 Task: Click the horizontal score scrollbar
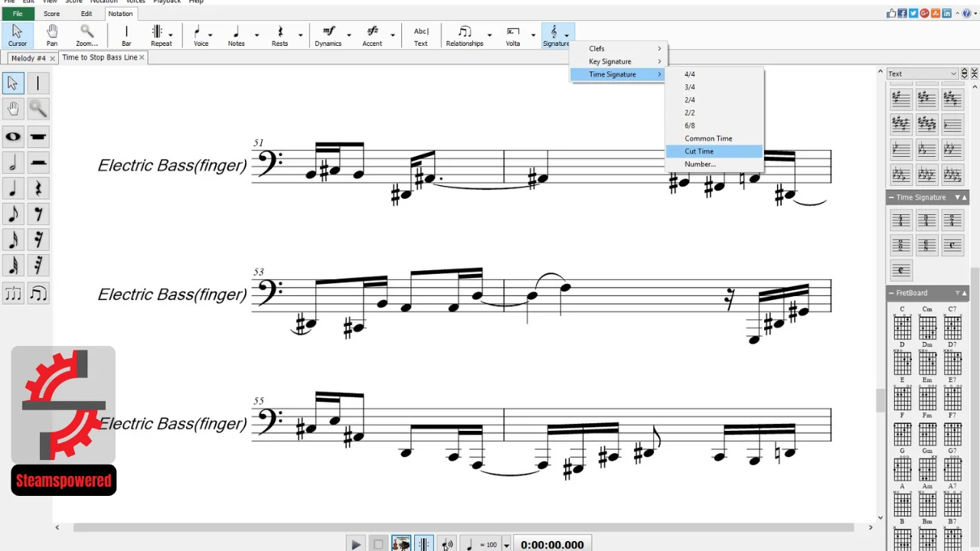pos(463,527)
